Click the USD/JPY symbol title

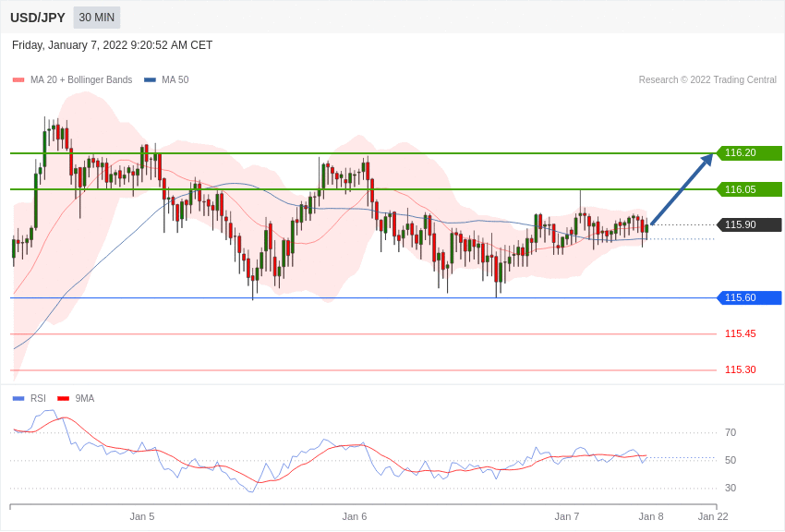click(x=38, y=18)
